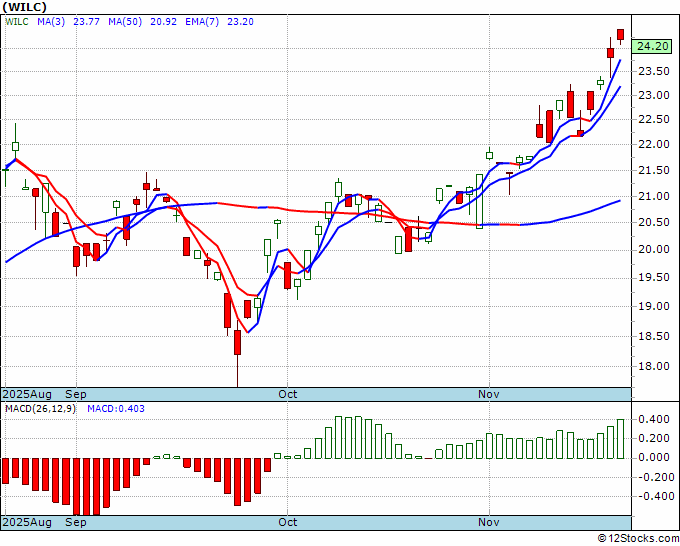Viewport: 680px width, 546px height.
Task: Click the 0.200 MACD axis label
Action: 654,438
